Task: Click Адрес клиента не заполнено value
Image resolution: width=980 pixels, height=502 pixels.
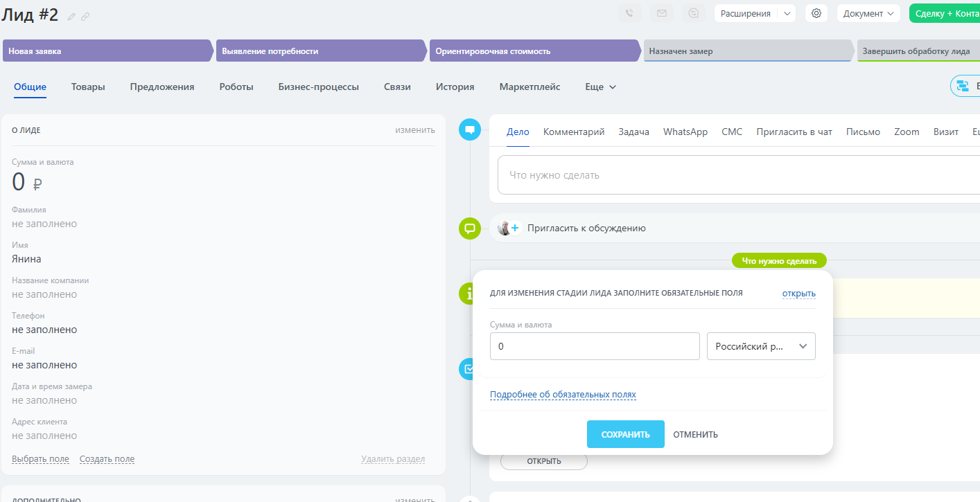Action: click(x=44, y=436)
